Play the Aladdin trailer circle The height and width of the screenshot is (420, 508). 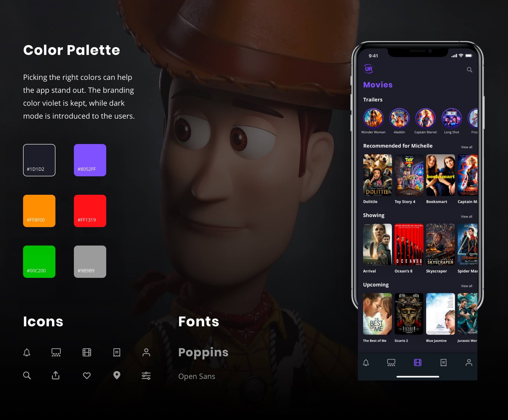(x=399, y=118)
